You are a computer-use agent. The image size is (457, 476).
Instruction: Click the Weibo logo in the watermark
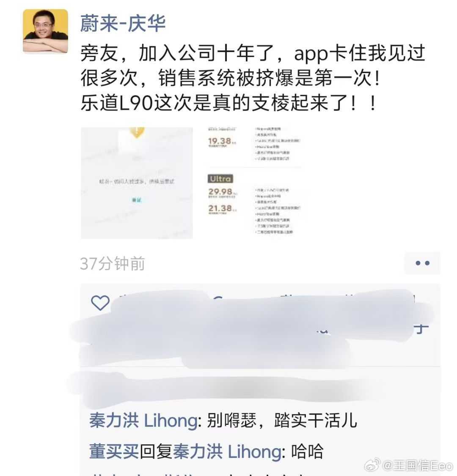[x=372, y=465]
